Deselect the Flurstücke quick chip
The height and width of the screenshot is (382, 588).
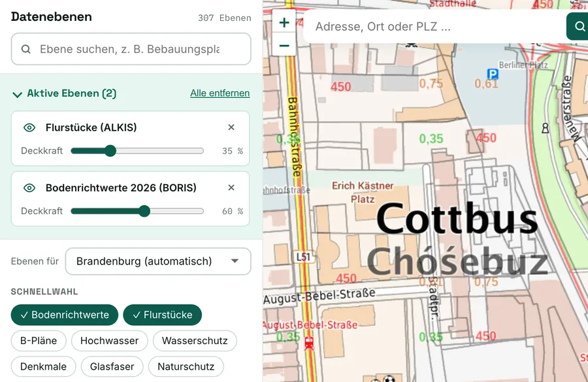[163, 315]
